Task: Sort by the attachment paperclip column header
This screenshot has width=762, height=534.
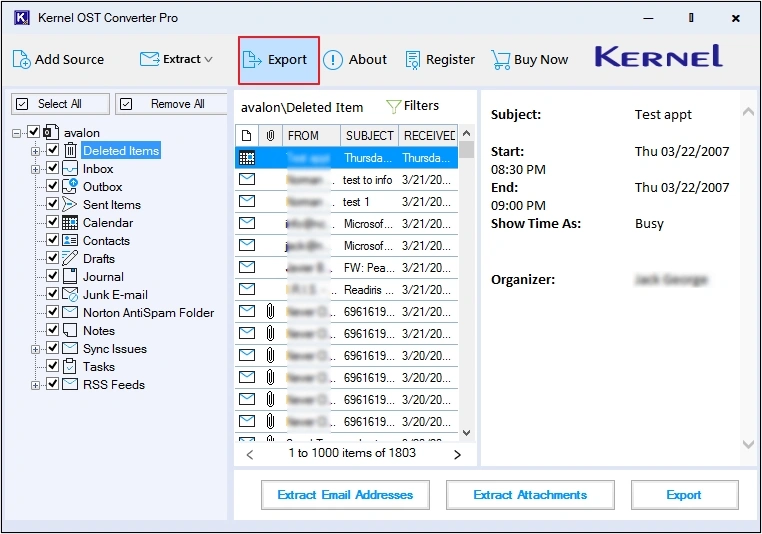Action: [269, 135]
